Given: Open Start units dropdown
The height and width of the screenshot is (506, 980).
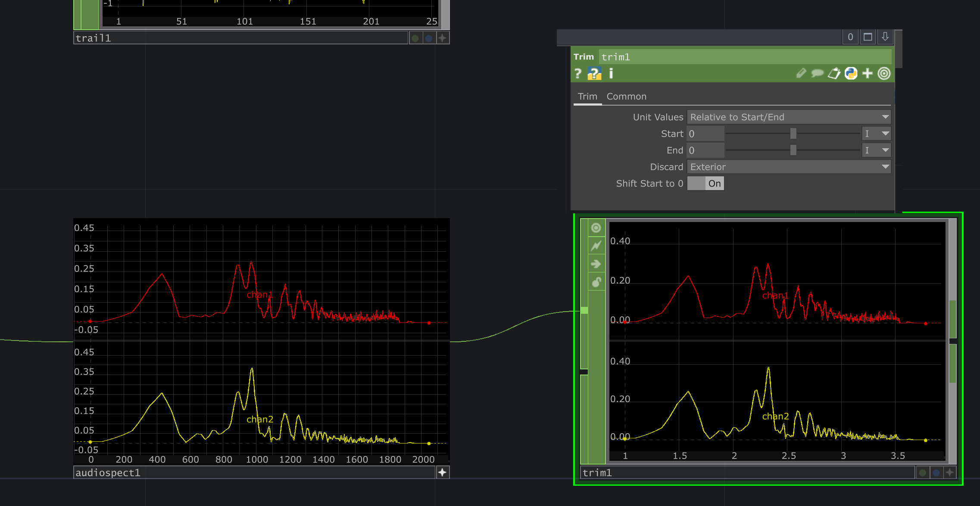Looking at the screenshot, I should 876,134.
